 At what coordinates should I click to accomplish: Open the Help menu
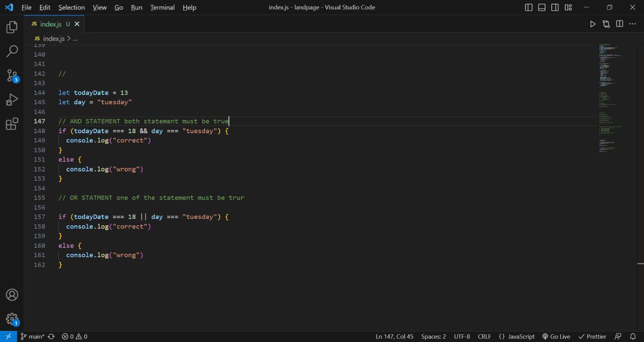click(189, 8)
